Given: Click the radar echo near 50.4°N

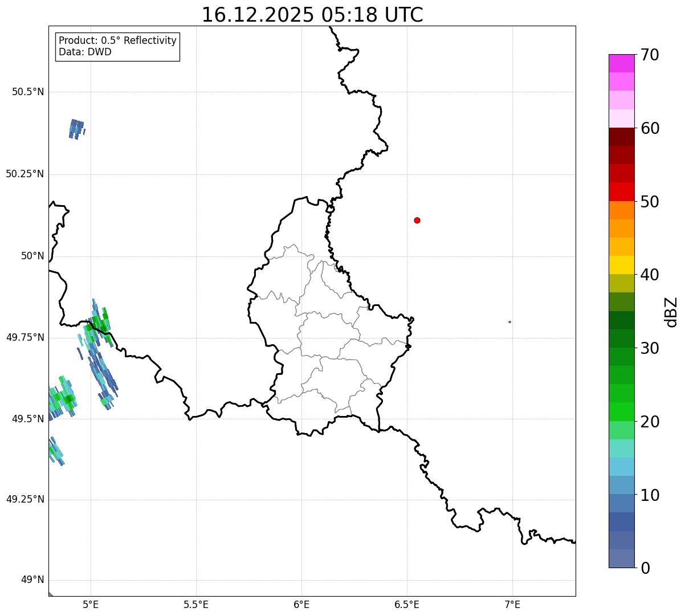Looking at the screenshot, I should click(x=76, y=129).
